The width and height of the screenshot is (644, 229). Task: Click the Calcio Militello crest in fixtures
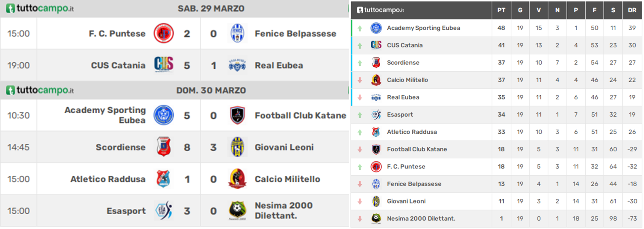[237, 179]
